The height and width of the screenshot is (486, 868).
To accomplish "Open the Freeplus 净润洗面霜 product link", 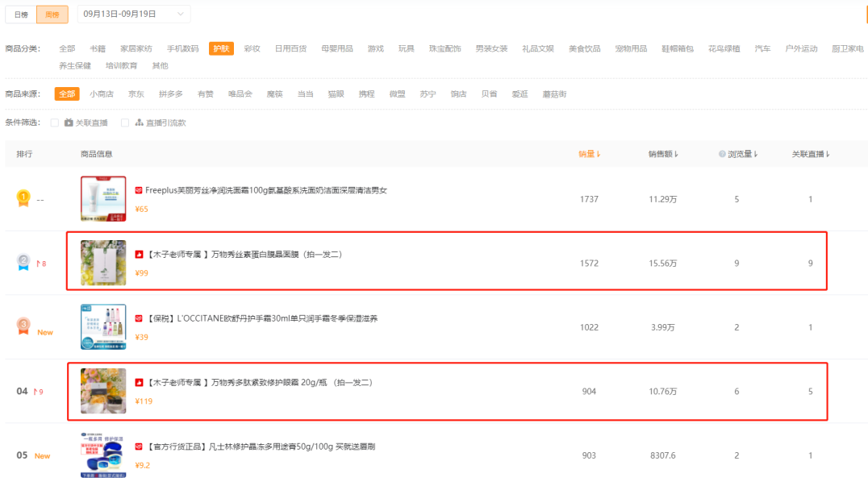I will point(265,190).
